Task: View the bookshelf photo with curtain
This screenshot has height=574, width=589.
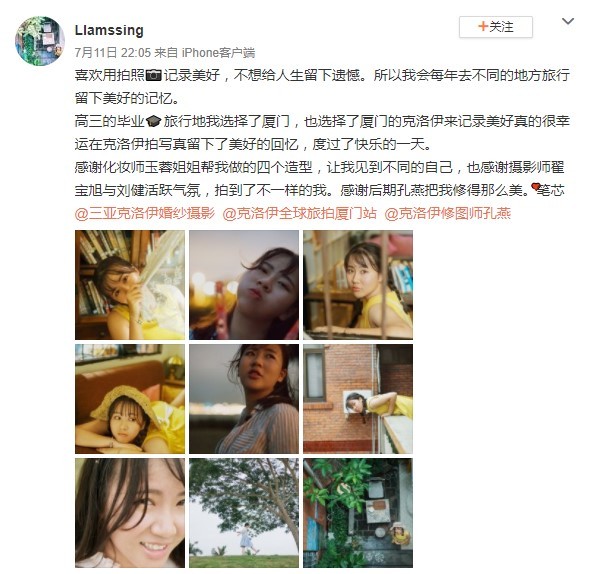Action: coord(130,285)
